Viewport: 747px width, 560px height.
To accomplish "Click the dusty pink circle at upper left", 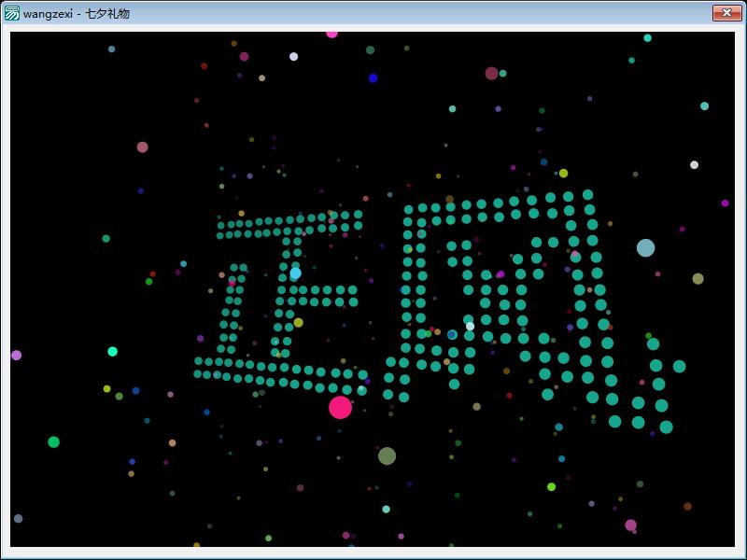I will tap(143, 147).
